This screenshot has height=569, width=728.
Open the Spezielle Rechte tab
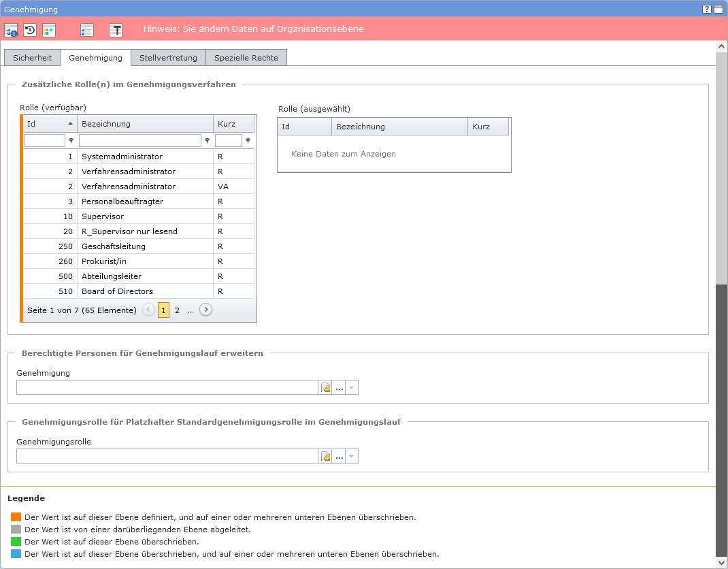click(x=246, y=58)
